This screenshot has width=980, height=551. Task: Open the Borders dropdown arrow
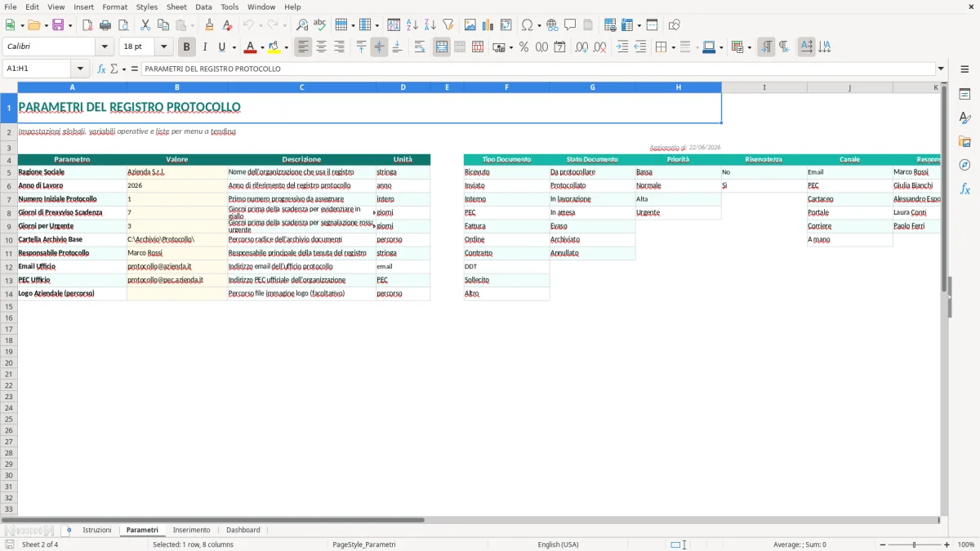coord(673,47)
